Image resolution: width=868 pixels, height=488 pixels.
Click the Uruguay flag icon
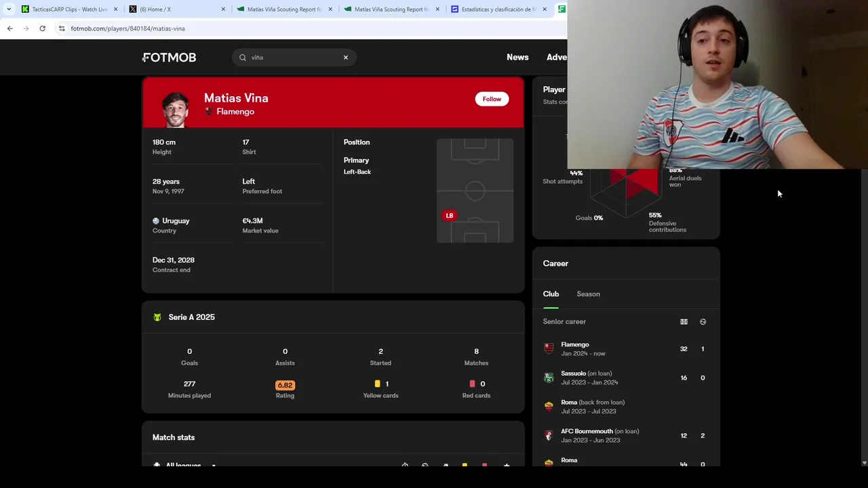(x=156, y=221)
